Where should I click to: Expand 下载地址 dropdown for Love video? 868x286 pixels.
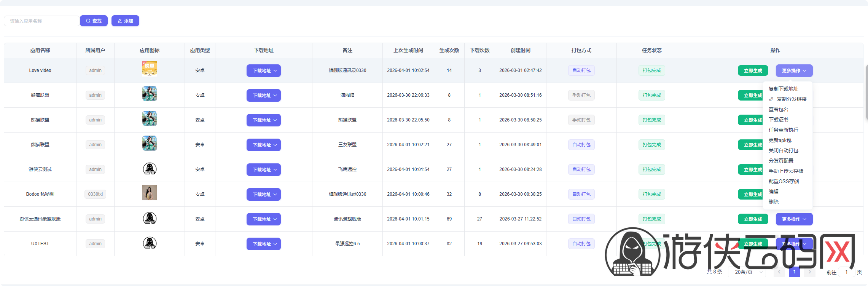(x=263, y=71)
